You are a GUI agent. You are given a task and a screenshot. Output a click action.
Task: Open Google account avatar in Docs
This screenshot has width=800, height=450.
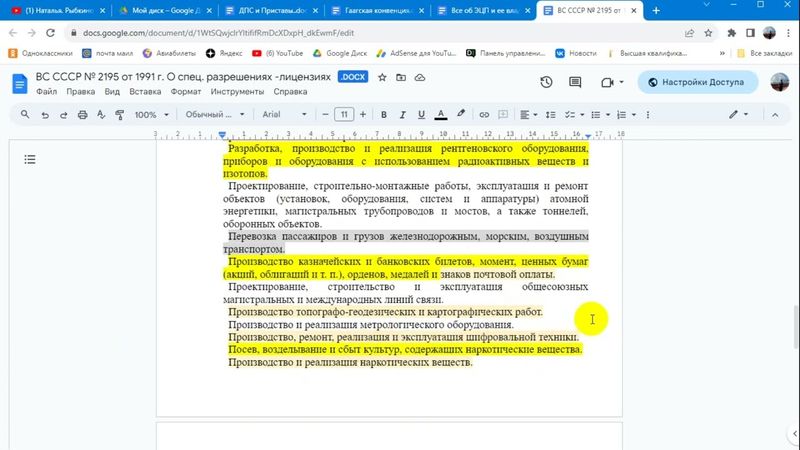point(779,82)
